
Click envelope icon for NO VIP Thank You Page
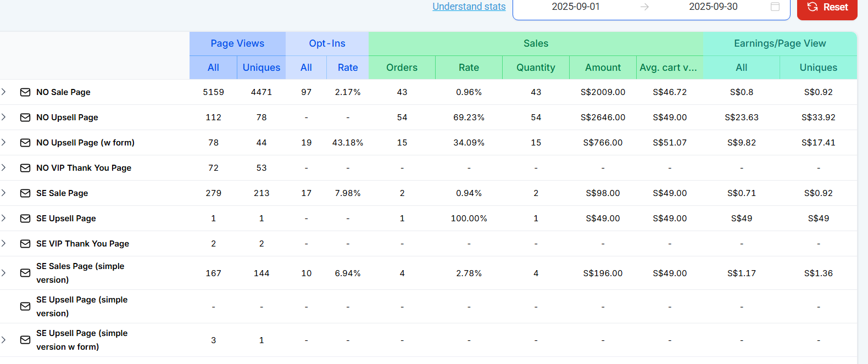[25, 168]
